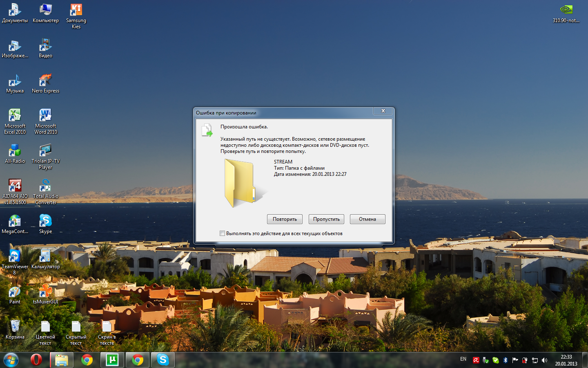Select the Документы desktop icon
The width and height of the screenshot is (588, 368).
15,13
